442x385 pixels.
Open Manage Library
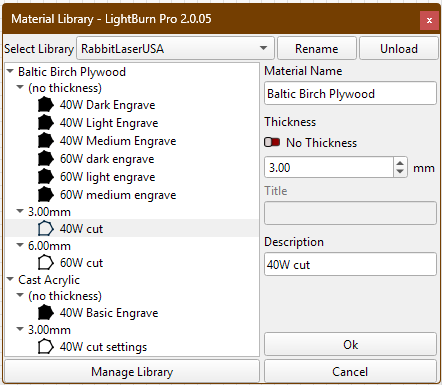[x=132, y=371]
